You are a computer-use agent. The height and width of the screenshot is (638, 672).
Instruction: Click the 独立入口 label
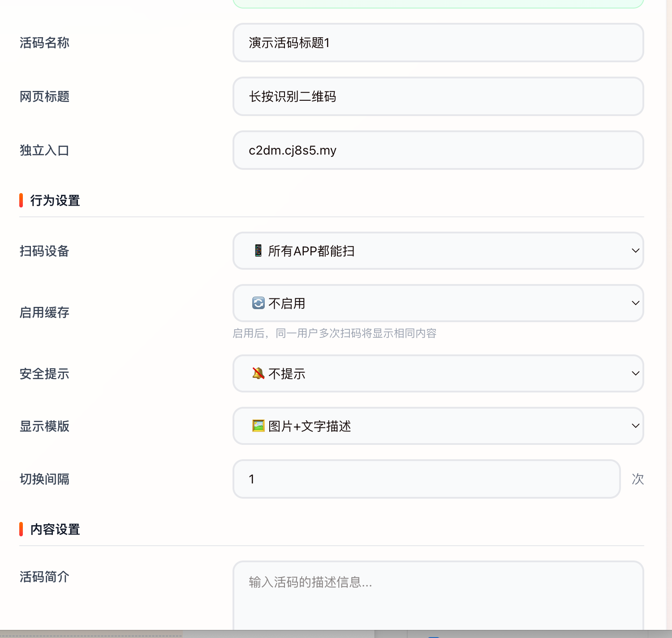[x=44, y=150]
